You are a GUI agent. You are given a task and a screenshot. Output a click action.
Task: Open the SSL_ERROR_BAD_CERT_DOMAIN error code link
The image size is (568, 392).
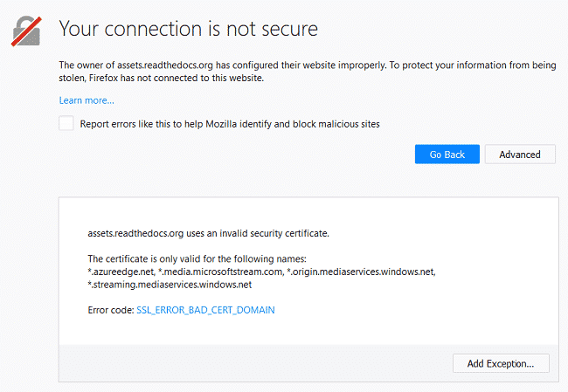pos(205,310)
